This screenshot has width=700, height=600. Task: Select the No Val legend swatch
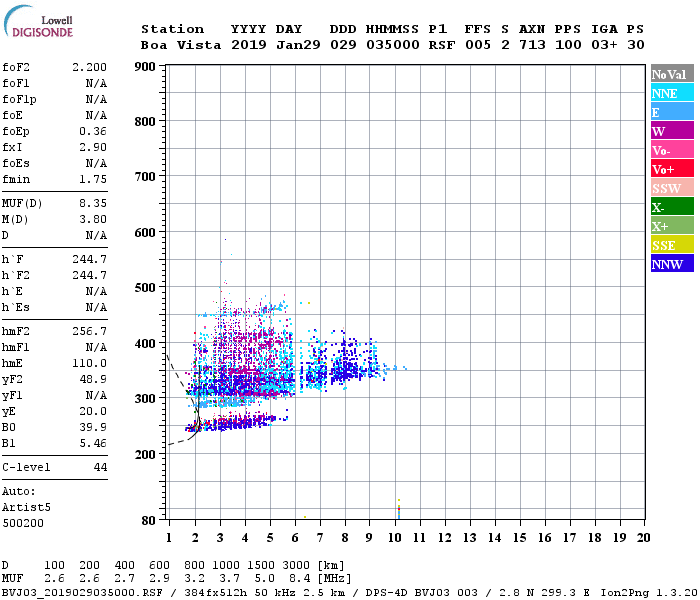coord(672,74)
